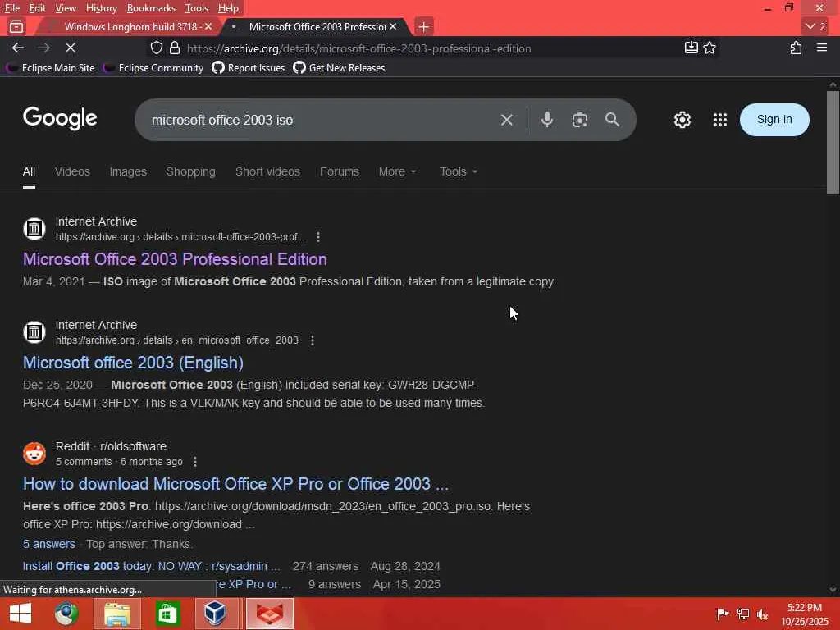Open Report Issues bookmark

[249, 68]
